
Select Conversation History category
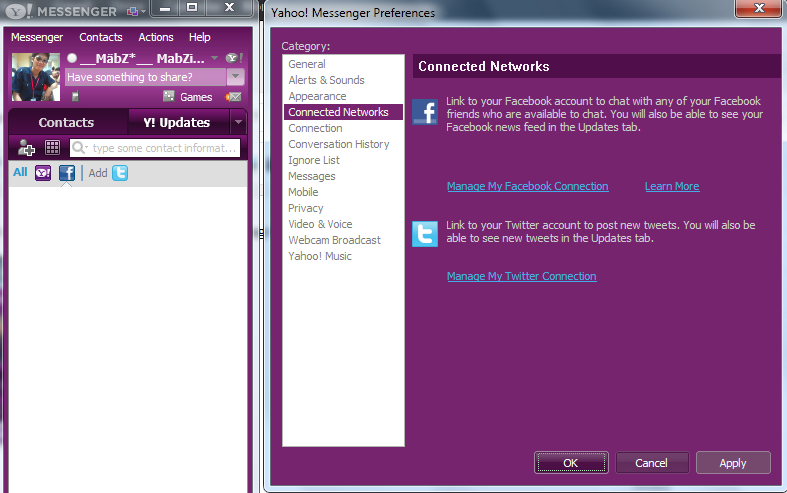coord(343,145)
